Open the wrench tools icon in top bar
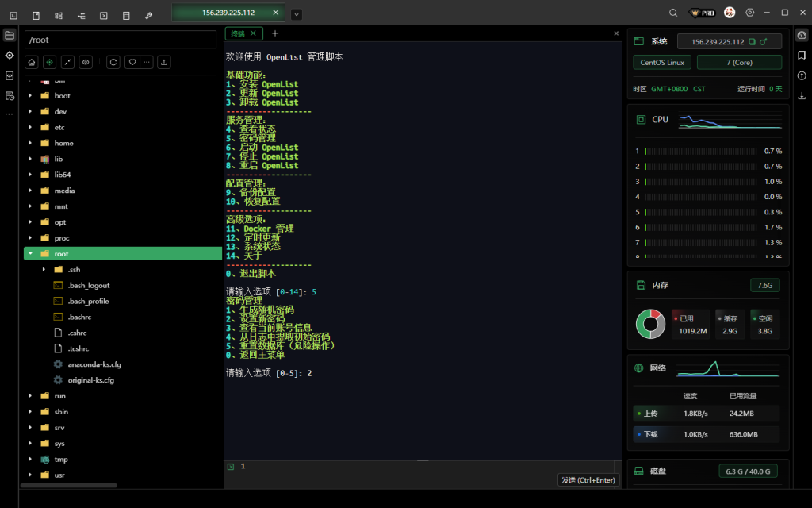This screenshot has width=812, height=508. (148, 14)
